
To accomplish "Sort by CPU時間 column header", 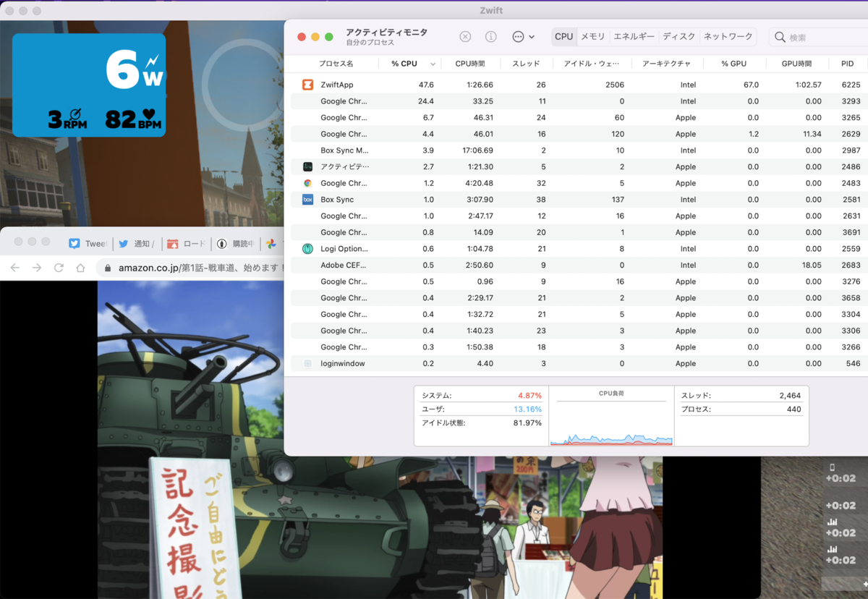I will 470,64.
